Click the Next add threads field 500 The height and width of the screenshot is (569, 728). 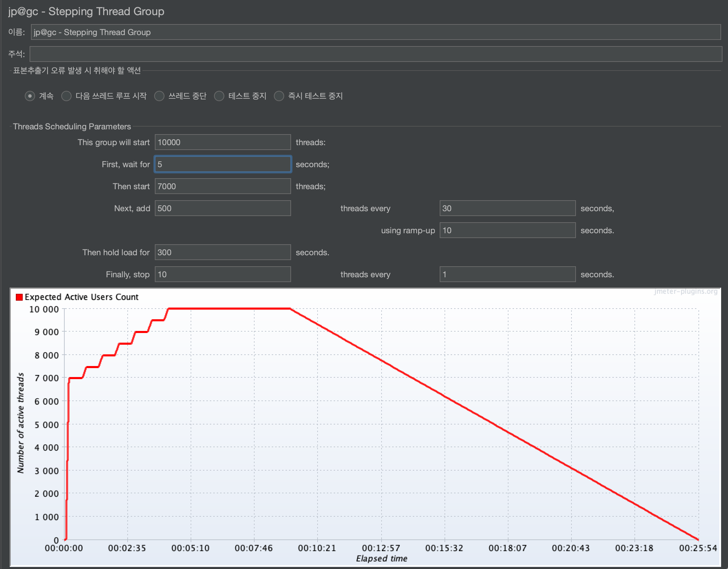point(223,208)
